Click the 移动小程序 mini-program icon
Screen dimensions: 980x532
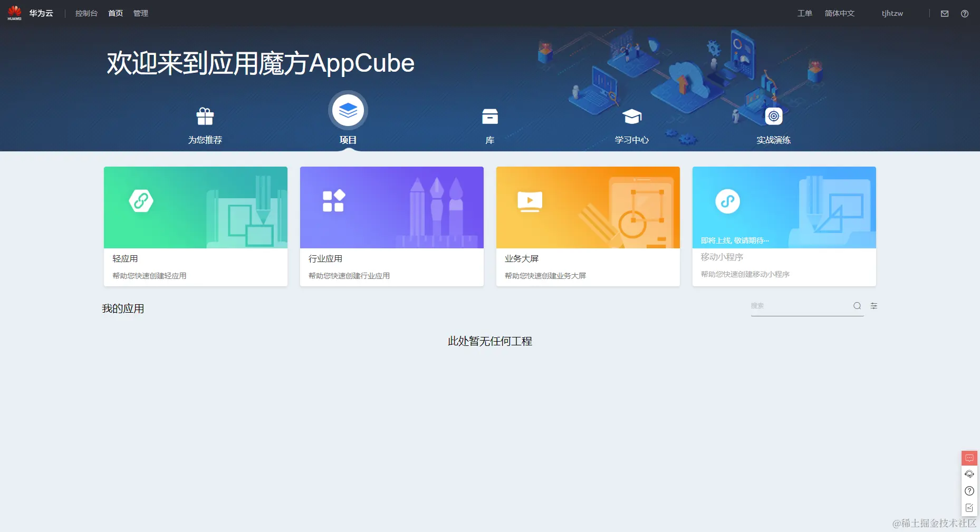[728, 201]
